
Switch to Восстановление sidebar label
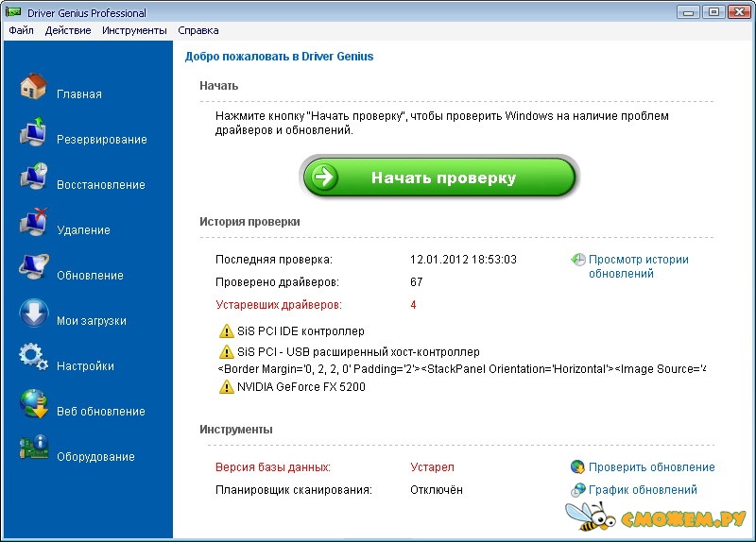click(x=101, y=184)
